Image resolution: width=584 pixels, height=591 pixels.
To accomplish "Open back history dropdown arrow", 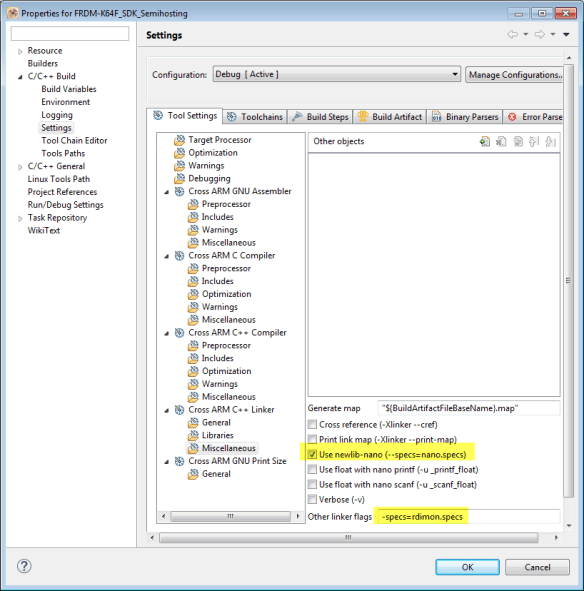I will (526, 34).
